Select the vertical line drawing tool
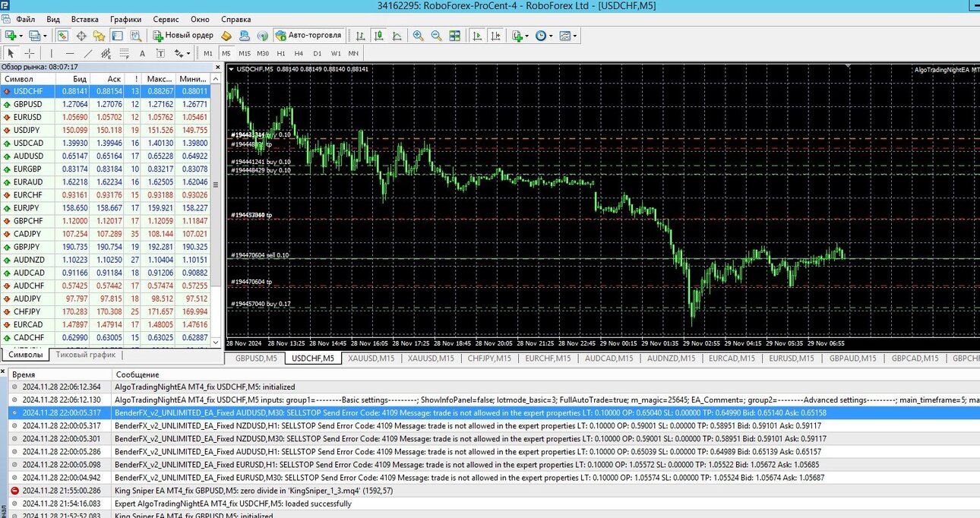The height and width of the screenshot is (518, 980). pos(52,53)
